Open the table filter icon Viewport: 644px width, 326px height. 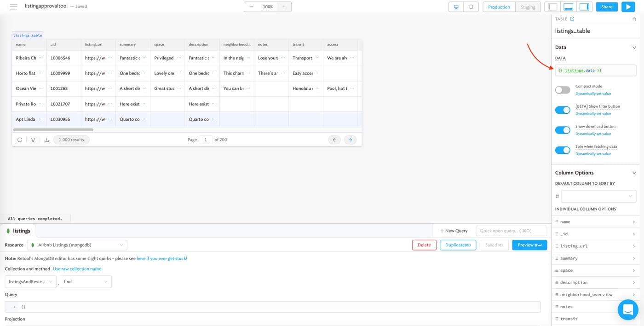tap(33, 140)
